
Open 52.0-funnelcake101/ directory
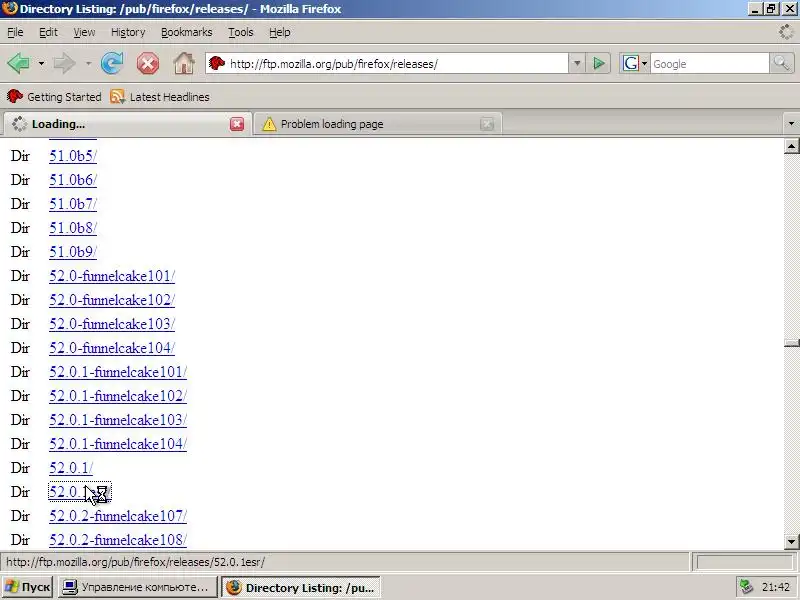pos(112,276)
